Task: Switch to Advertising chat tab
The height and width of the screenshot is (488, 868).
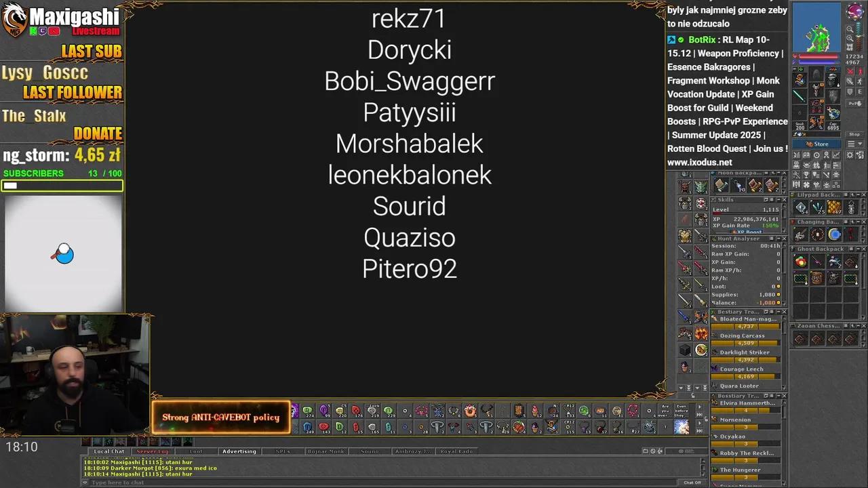Action: point(239,451)
